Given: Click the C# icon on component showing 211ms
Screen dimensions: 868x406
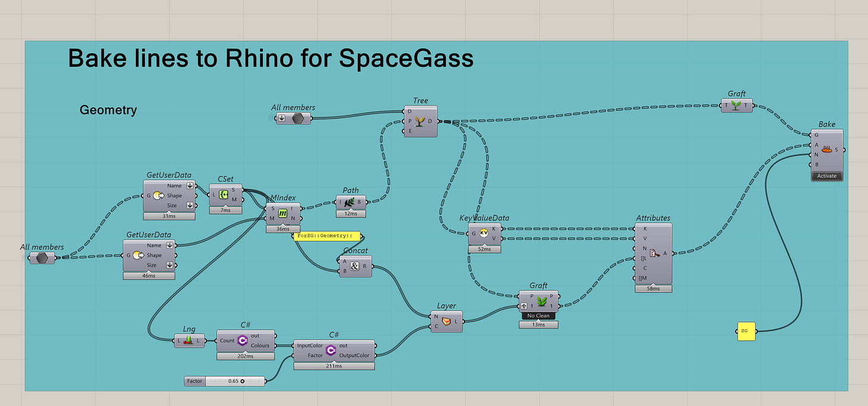Looking at the screenshot, I should tap(331, 351).
